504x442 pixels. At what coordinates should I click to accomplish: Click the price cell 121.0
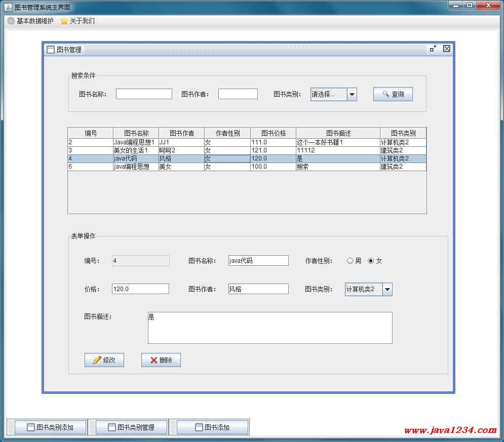pos(273,150)
